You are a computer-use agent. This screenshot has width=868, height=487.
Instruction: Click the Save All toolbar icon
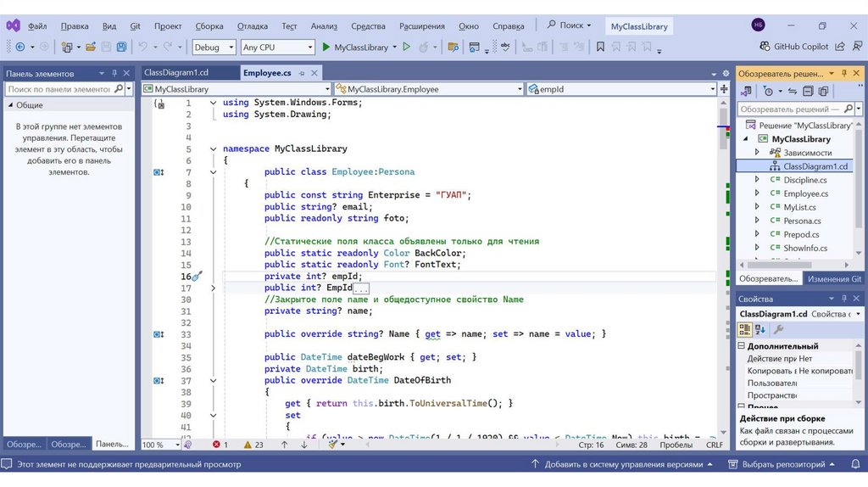(122, 48)
